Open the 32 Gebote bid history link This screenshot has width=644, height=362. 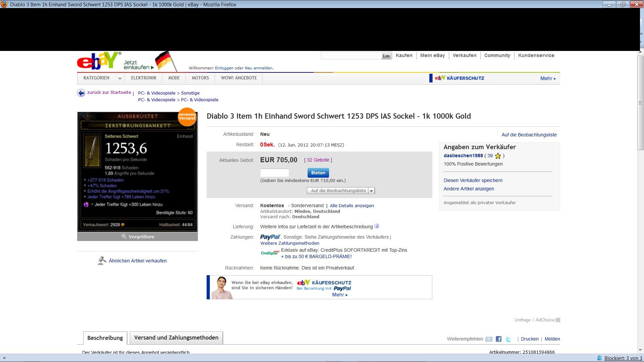click(318, 160)
